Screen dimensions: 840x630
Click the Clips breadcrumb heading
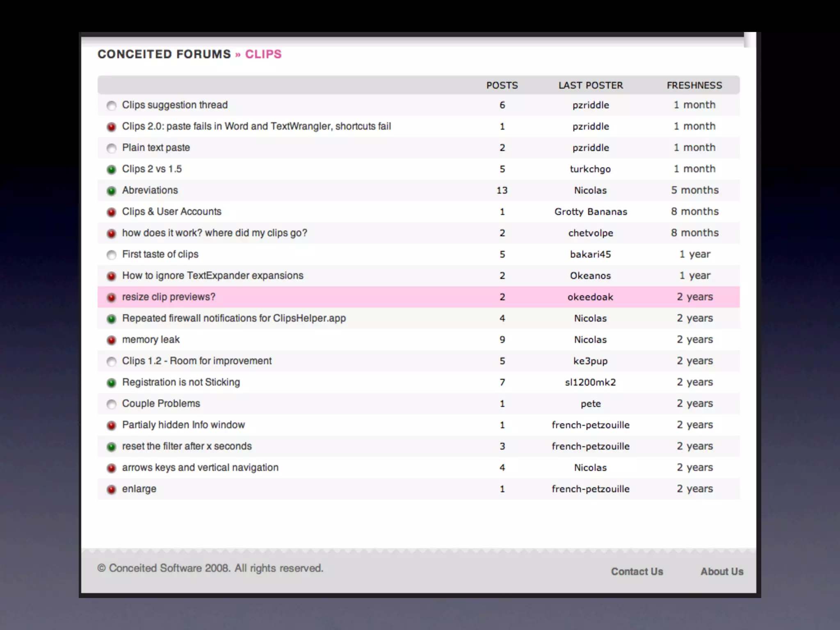point(263,54)
